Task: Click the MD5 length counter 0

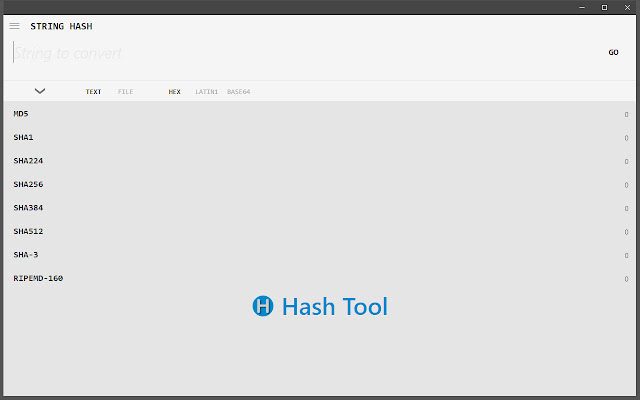Action: pos(626,115)
